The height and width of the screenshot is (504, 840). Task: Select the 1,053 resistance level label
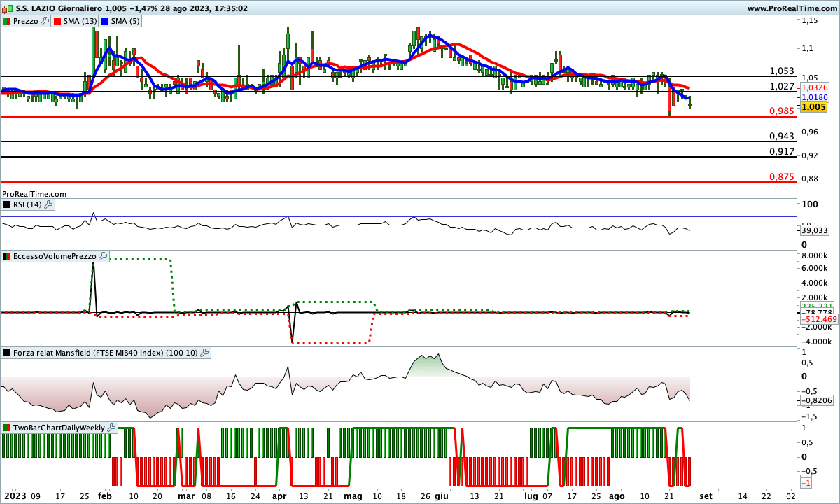782,71
